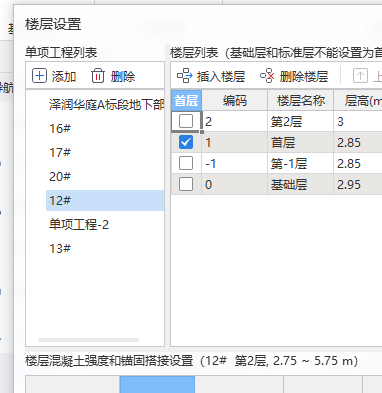This screenshot has height=393, width=382.
Task: Click the 编码 column header
Action: [235, 100]
